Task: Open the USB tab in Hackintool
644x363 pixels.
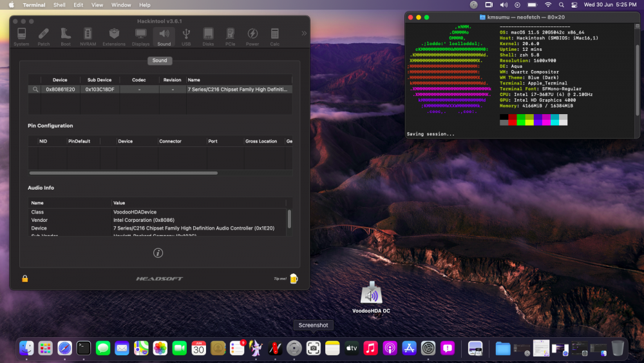Action: [186, 37]
